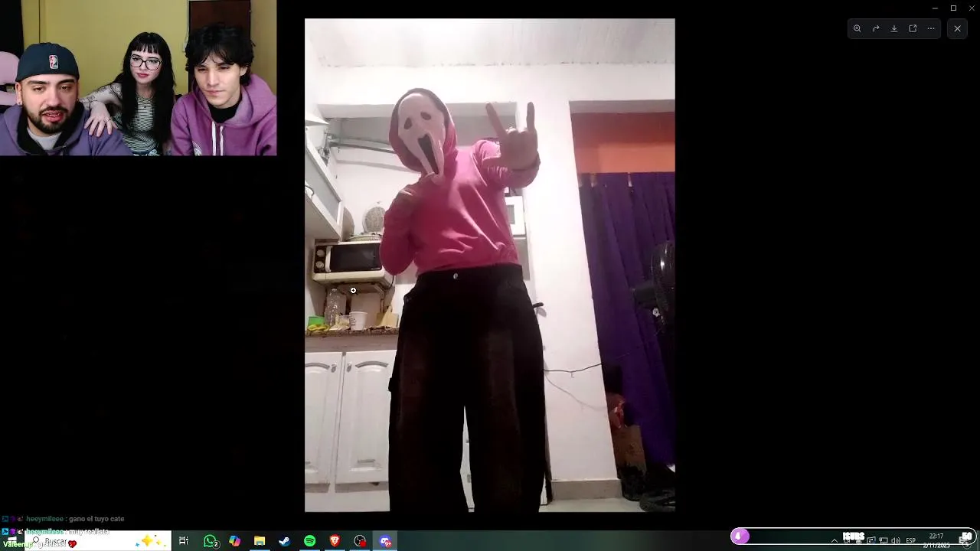Open Steam from the taskbar
This screenshot has width=980, height=551.
coord(284,541)
